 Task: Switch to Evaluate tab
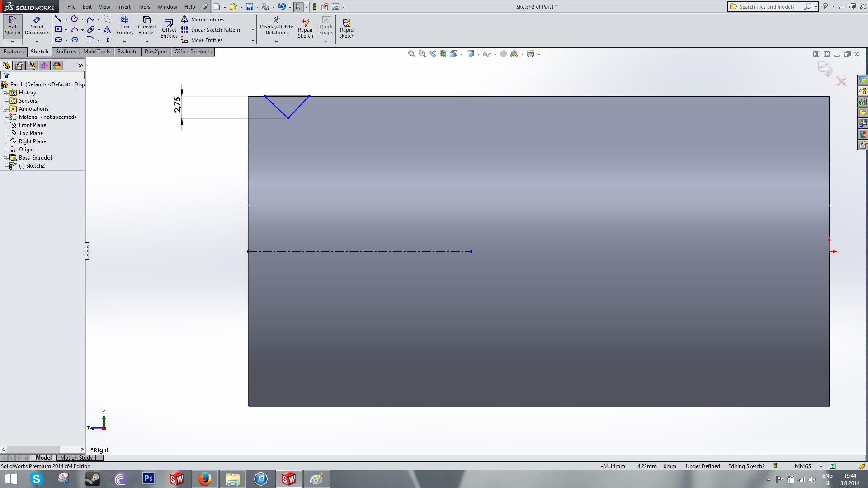pyautogui.click(x=127, y=52)
